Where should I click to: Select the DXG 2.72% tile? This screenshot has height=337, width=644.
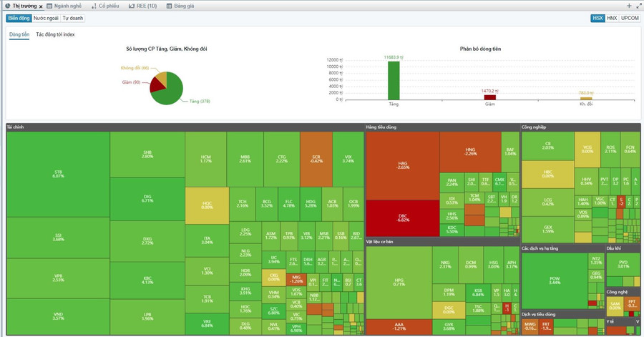click(147, 241)
